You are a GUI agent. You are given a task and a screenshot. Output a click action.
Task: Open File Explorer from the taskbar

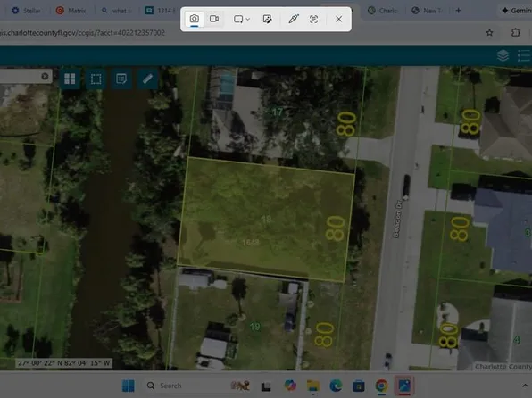(x=312, y=386)
